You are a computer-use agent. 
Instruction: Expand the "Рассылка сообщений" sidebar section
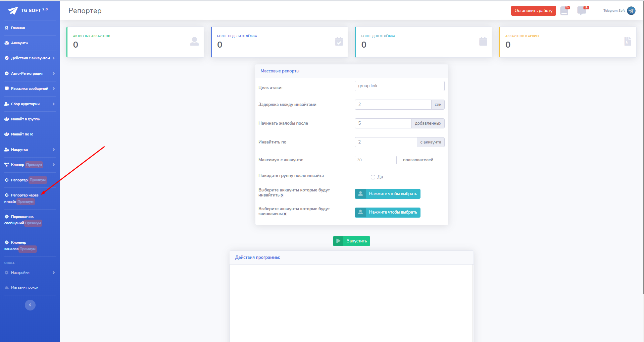pyautogui.click(x=30, y=89)
